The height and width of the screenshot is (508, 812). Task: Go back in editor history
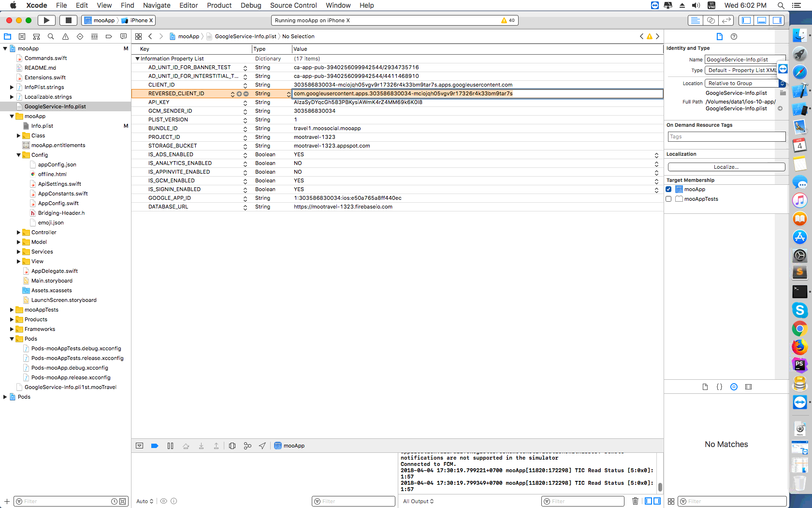[x=150, y=36]
